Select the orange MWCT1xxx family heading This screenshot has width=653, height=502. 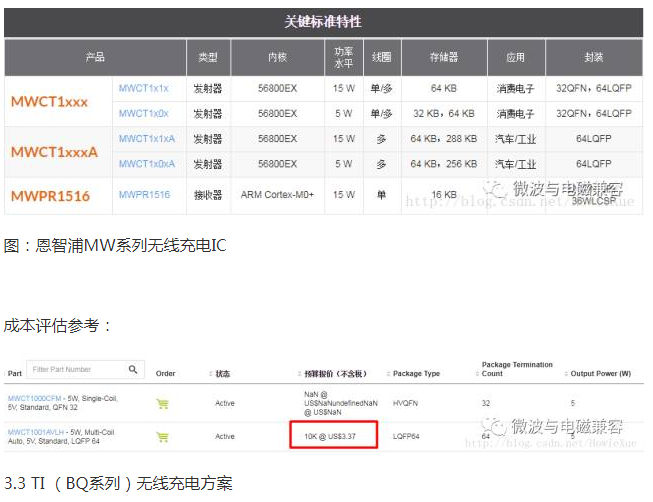pos(49,102)
